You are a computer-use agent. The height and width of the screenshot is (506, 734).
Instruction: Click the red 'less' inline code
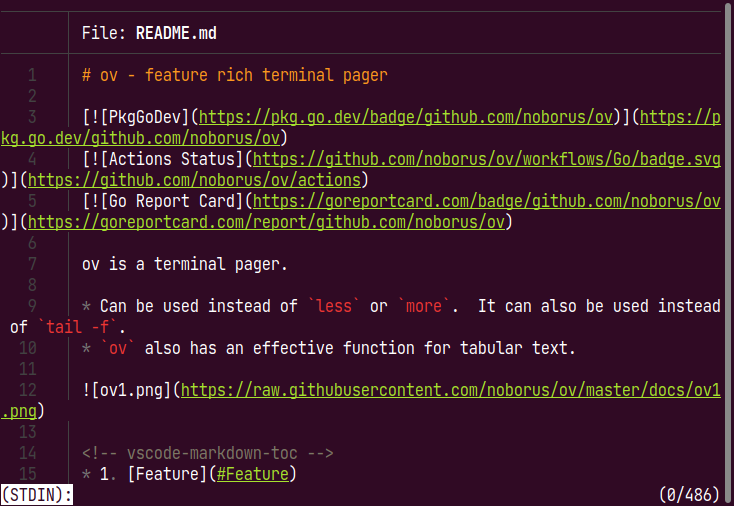(x=334, y=307)
